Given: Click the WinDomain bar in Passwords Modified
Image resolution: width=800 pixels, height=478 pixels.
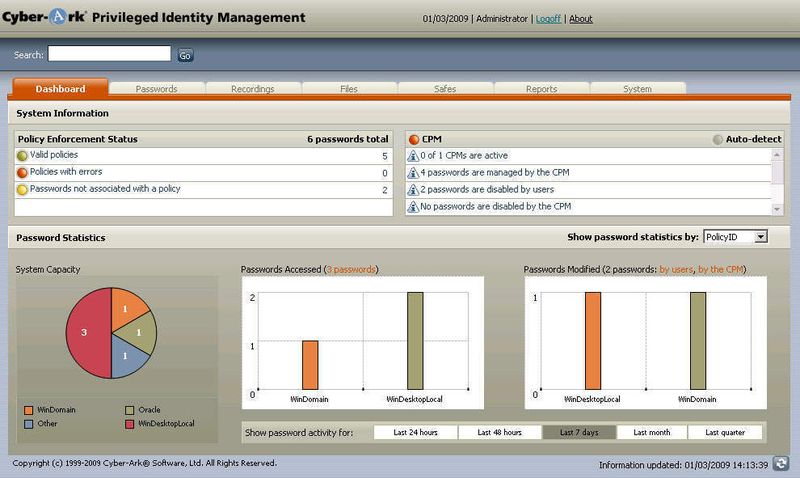Looking at the screenshot, I should [x=698, y=341].
